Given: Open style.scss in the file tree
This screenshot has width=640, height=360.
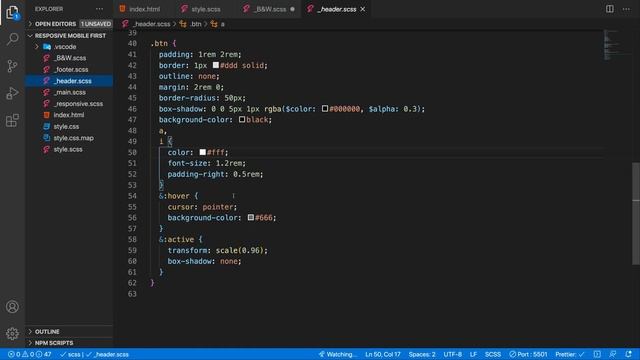Looking at the screenshot, I should click(68, 149).
